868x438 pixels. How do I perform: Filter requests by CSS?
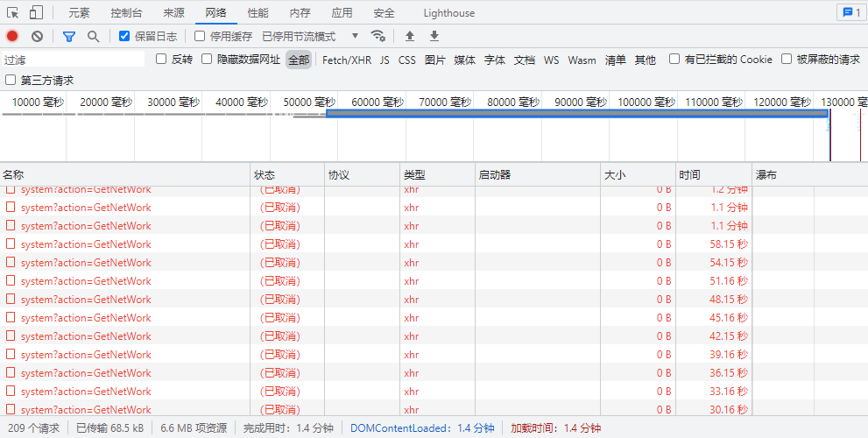point(407,60)
